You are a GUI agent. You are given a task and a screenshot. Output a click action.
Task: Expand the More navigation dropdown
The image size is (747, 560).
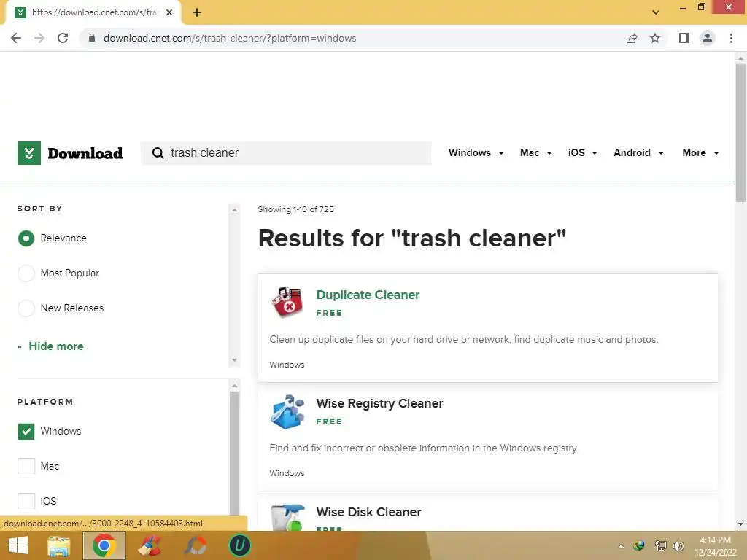(x=700, y=153)
